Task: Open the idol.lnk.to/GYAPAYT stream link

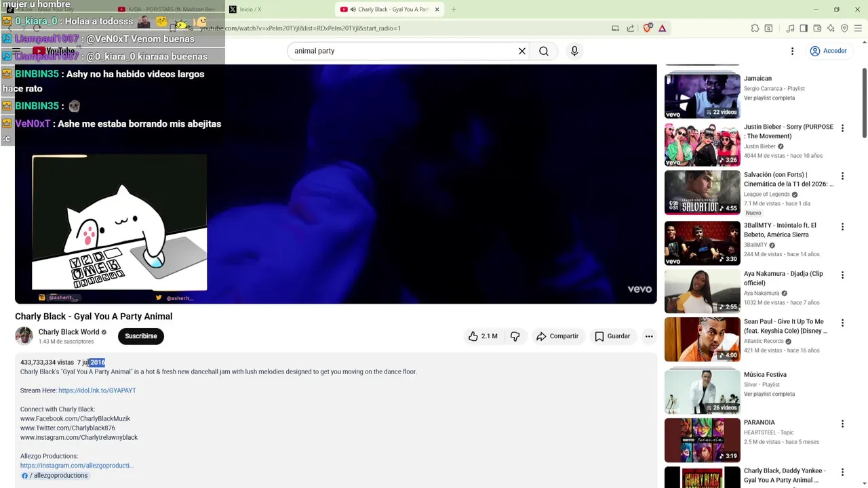Action: [x=97, y=390]
